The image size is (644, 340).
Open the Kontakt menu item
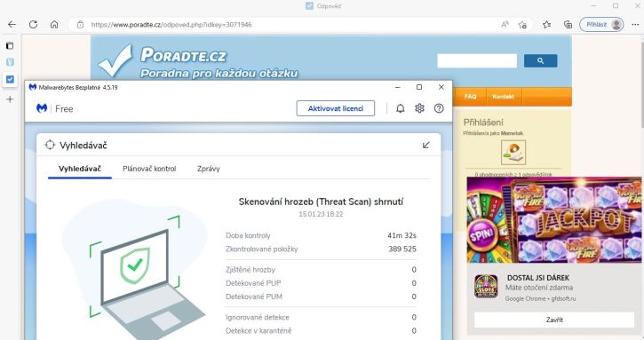tap(503, 97)
